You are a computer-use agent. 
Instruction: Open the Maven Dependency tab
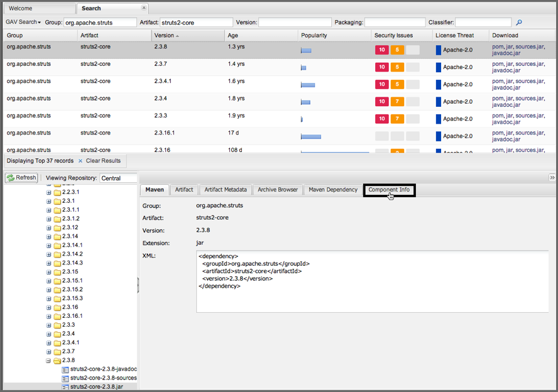pyautogui.click(x=333, y=190)
